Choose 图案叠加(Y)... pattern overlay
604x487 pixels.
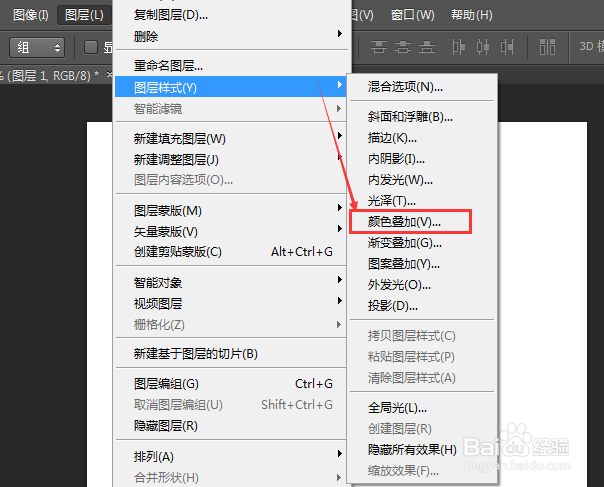pos(422,264)
